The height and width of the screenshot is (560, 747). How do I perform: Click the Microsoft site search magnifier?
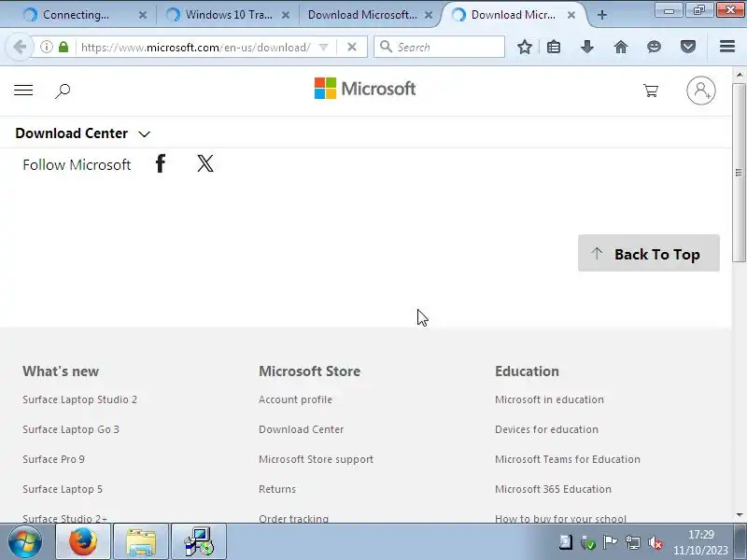click(63, 91)
